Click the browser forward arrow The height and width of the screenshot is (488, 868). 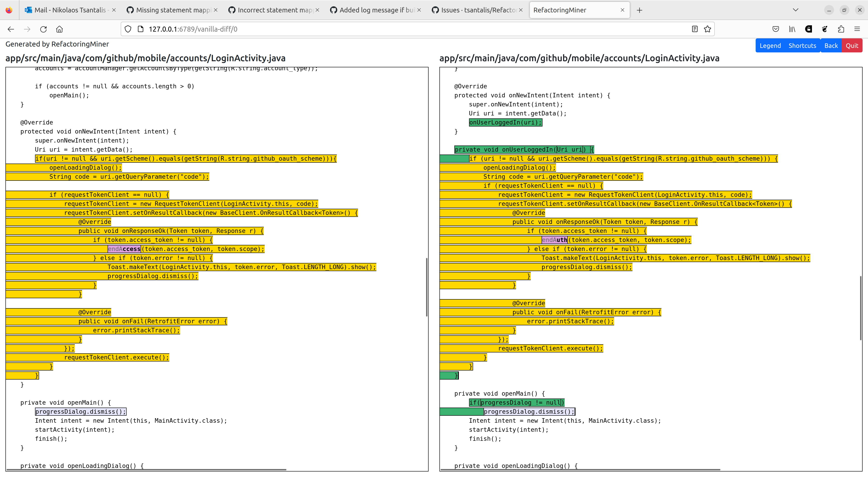point(27,29)
